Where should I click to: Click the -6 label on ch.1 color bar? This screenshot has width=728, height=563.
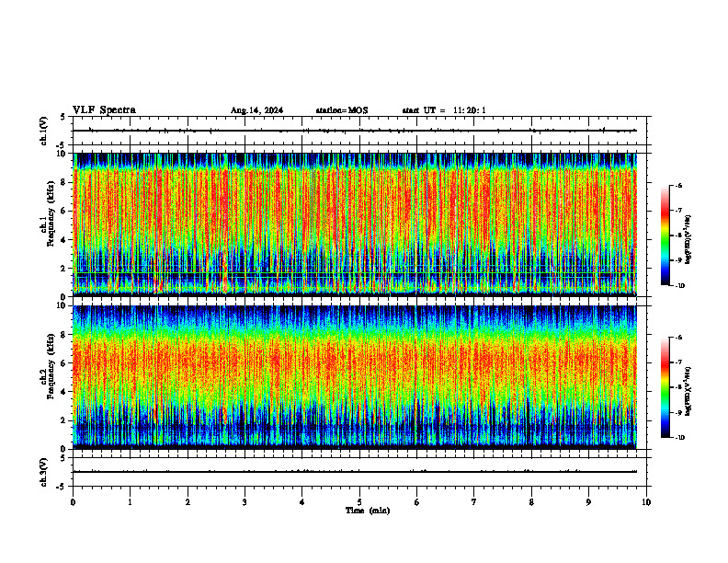677,185
